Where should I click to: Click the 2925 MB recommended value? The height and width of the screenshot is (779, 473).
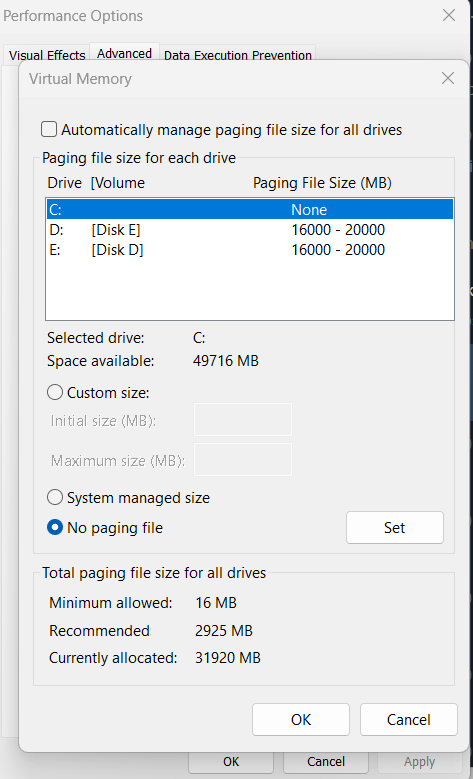[x=224, y=631]
